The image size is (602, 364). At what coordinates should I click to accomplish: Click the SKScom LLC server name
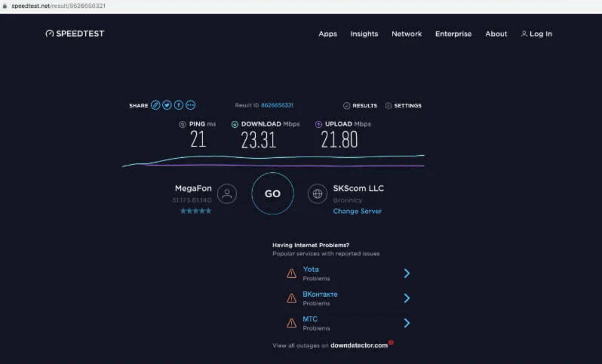(358, 188)
